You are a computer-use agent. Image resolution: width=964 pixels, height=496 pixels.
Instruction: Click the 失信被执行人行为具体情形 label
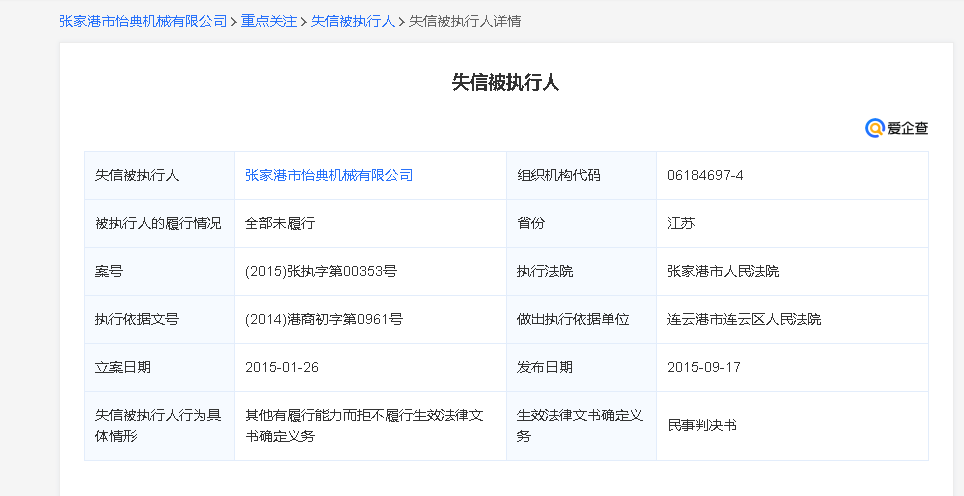pyautogui.click(x=158, y=425)
